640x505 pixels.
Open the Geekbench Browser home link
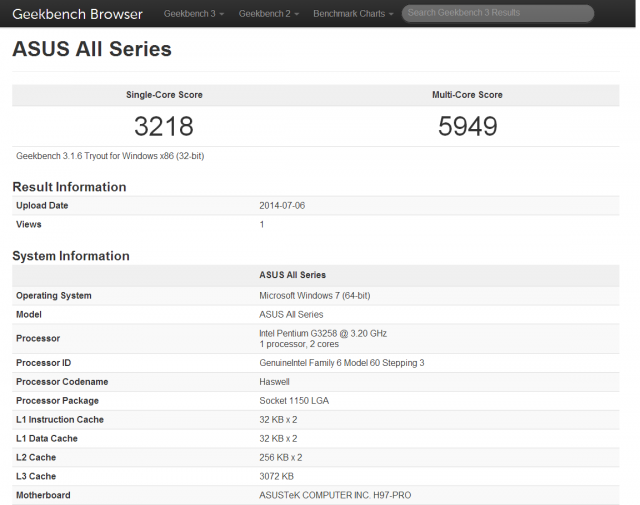pos(78,14)
